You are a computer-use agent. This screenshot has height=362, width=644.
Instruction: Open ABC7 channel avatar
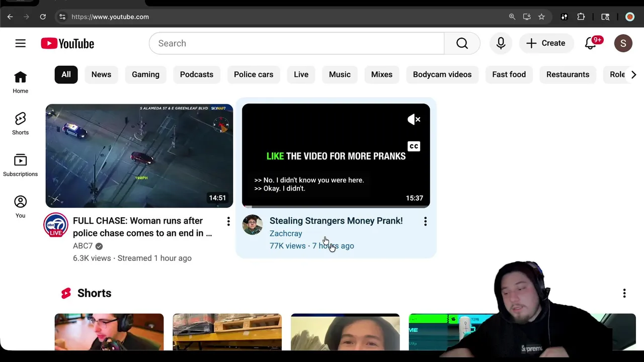55,225
